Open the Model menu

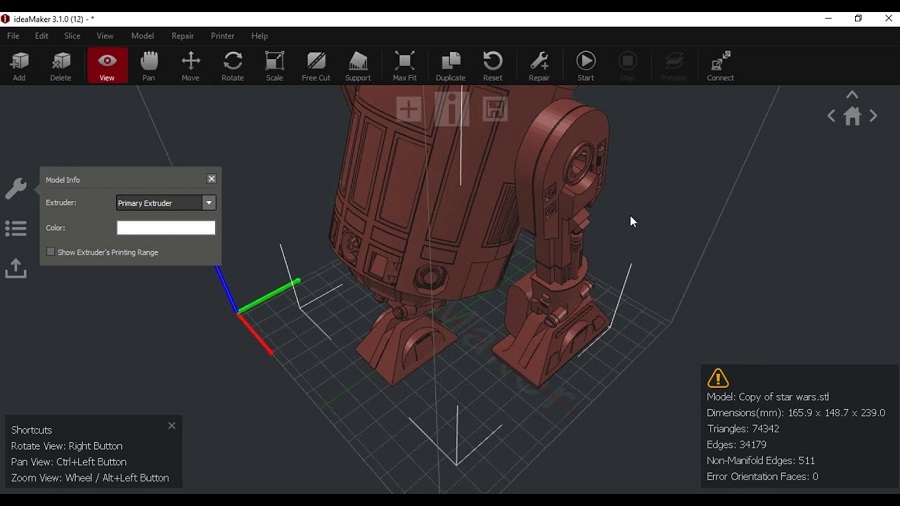point(142,36)
